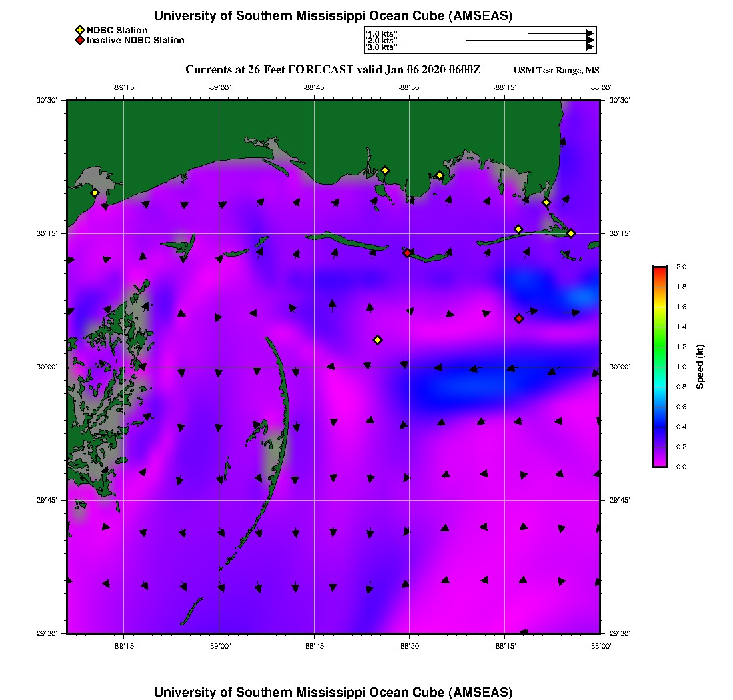Click the '-89°15'' longitude label on the top axis
Image resolution: width=733 pixels, height=700 pixels.
point(124,87)
